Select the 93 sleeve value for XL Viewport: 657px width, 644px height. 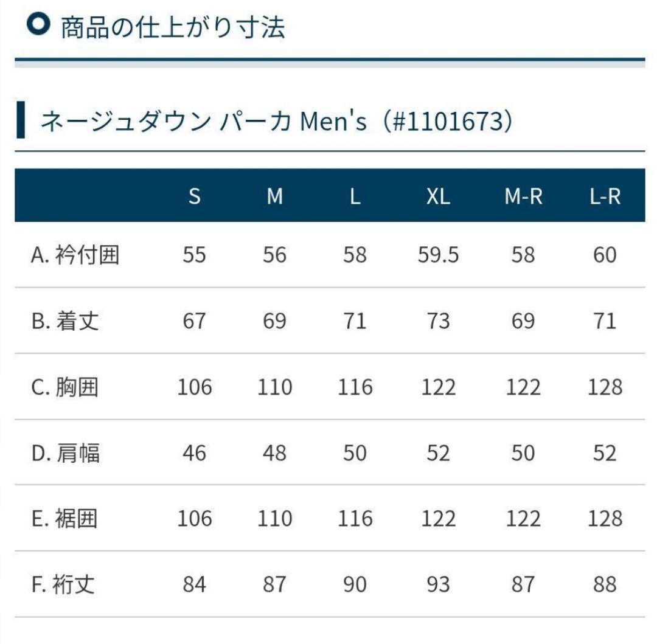click(438, 584)
